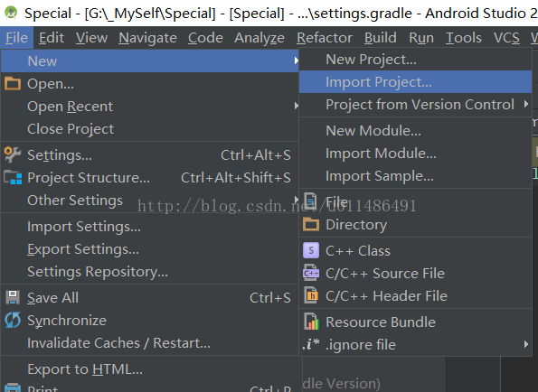
Task: Open the Refactor menu
Action: pos(325,38)
